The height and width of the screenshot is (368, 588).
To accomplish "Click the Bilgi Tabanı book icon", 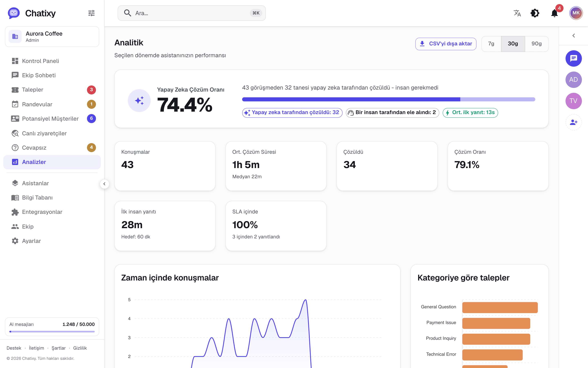I will coord(15,198).
